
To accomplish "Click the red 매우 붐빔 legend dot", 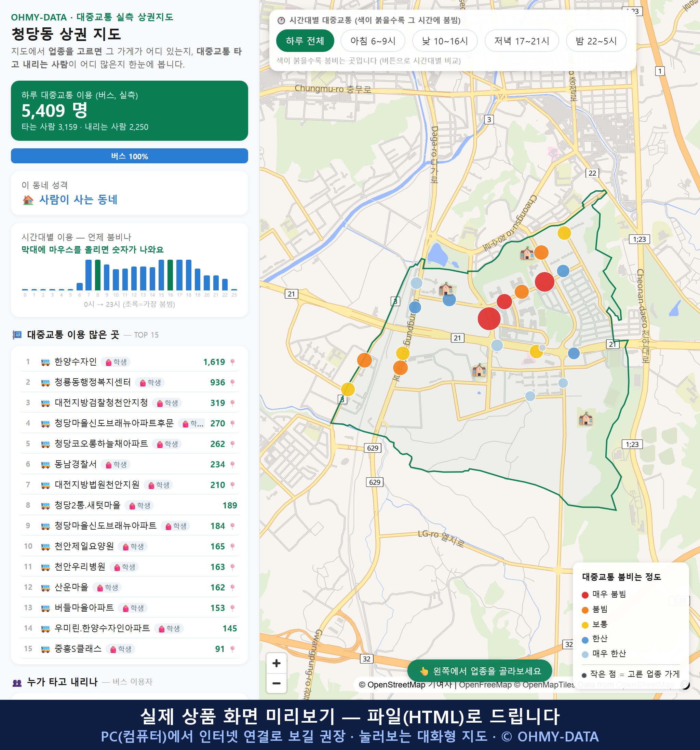I will [x=585, y=595].
